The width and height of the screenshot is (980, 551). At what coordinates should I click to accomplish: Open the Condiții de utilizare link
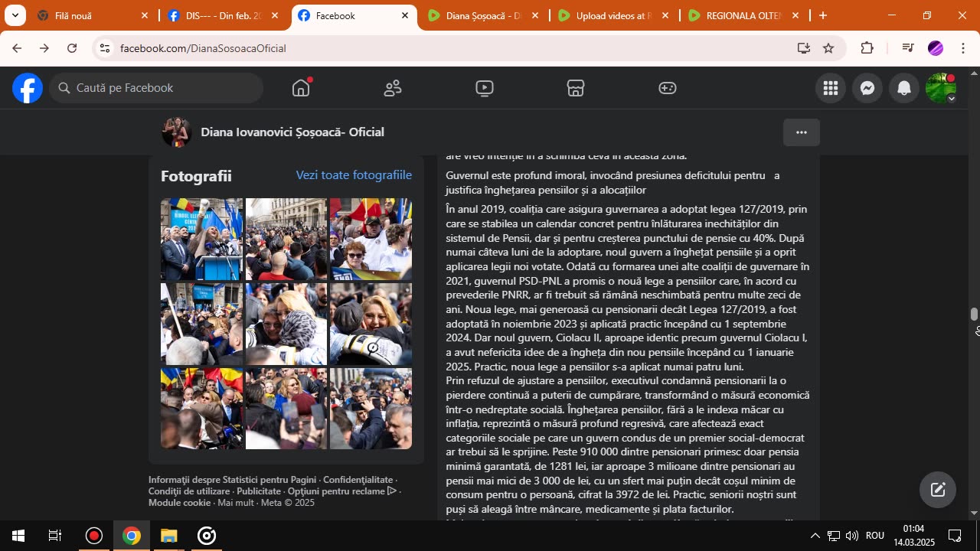point(189,491)
